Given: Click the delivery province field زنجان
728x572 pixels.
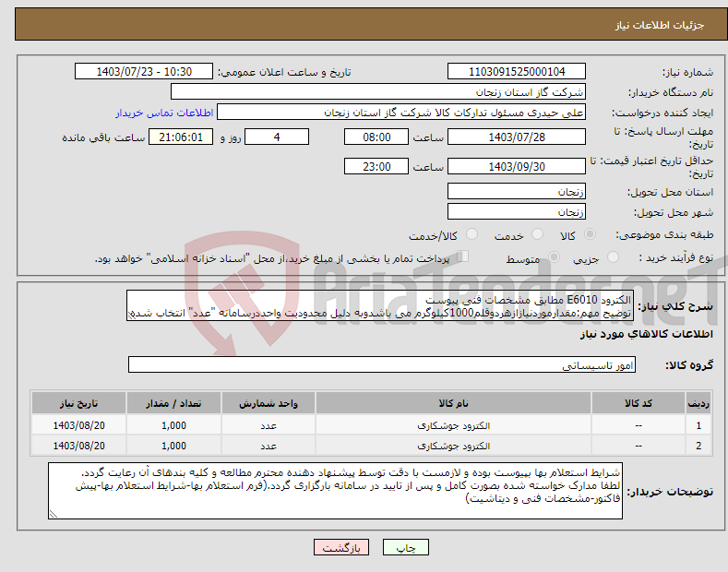Looking at the screenshot, I should pyautogui.click(x=517, y=191).
